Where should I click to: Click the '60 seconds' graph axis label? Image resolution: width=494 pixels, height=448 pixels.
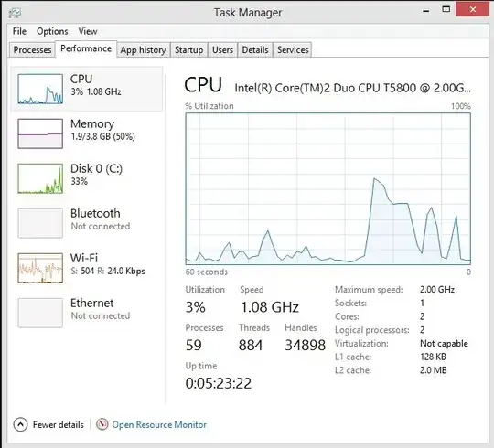coord(207,272)
